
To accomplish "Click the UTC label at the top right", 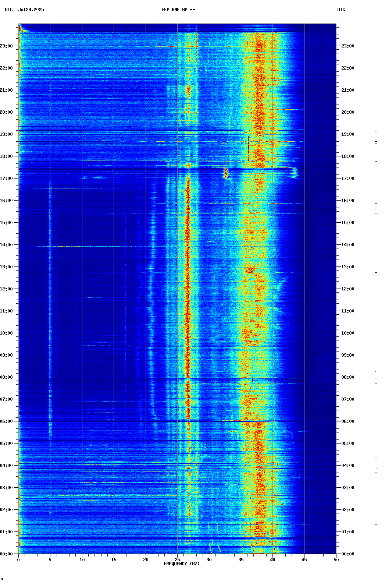I will (341, 10).
